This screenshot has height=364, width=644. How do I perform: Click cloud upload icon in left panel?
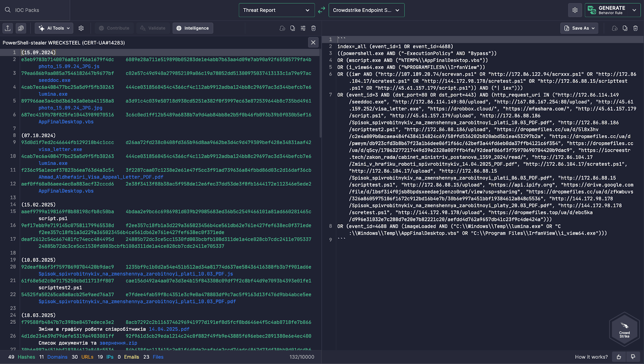[x=282, y=28]
